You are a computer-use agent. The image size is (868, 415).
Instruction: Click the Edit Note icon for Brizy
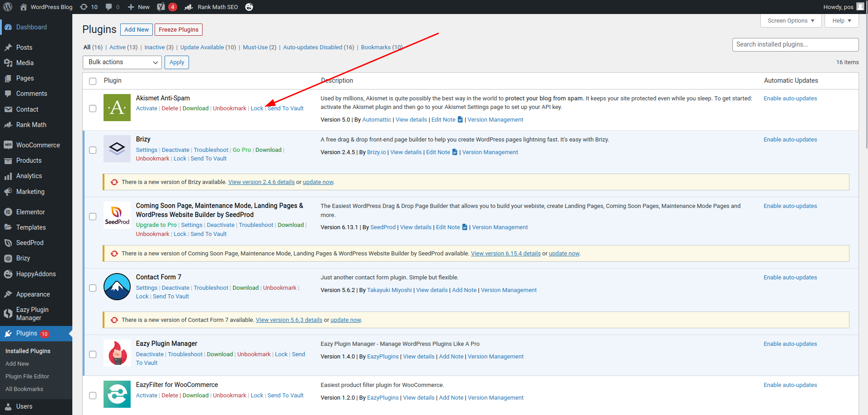point(455,152)
